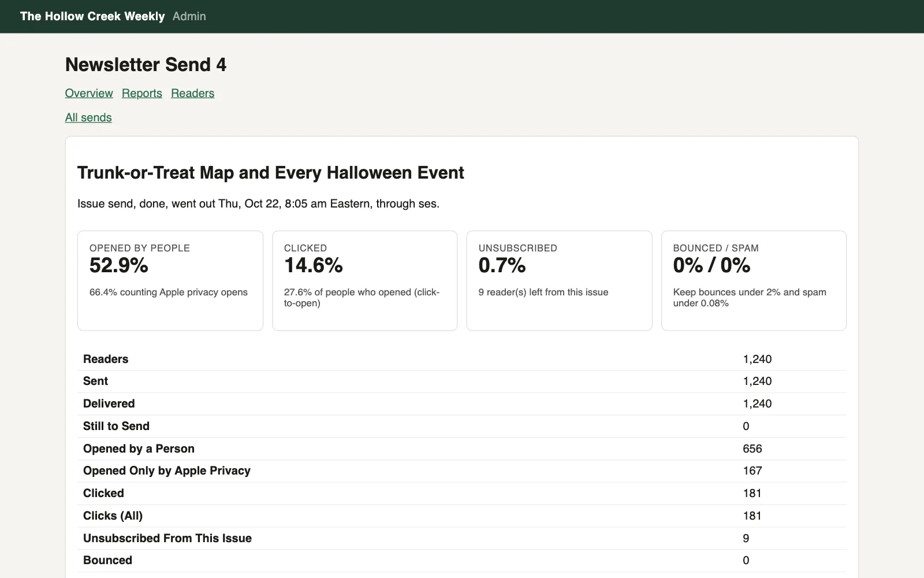Viewport: 924px width, 578px height.
Task: Click the Bounced row label
Action: [107, 560]
